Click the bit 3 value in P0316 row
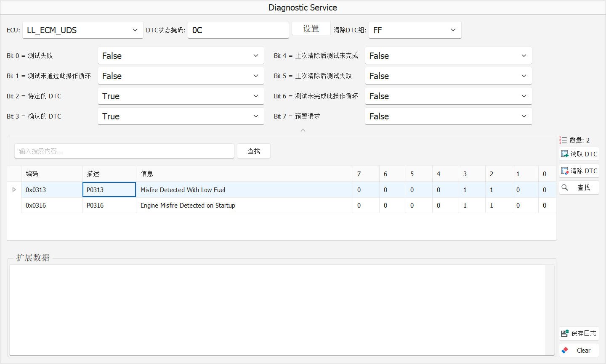 click(x=472, y=205)
